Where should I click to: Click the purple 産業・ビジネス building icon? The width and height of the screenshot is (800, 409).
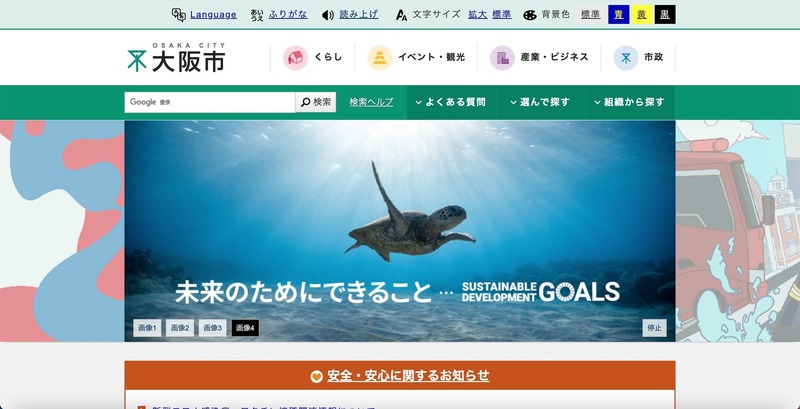502,58
